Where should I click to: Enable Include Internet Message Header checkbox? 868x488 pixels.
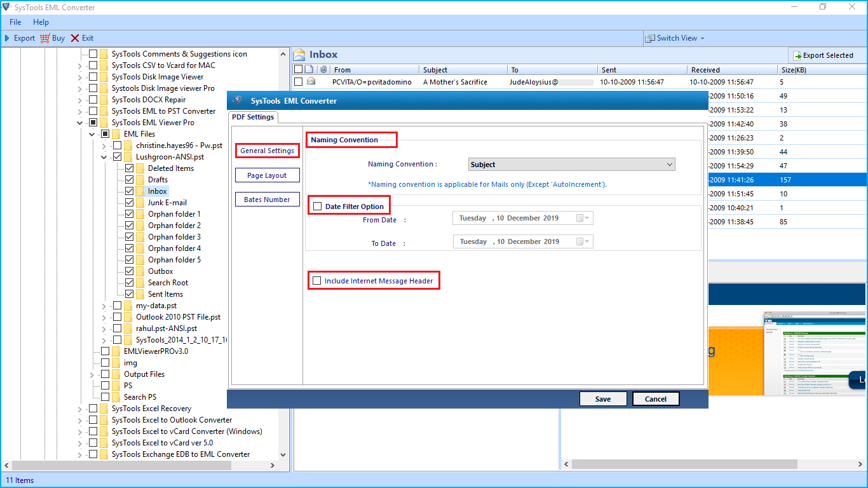pos(317,280)
